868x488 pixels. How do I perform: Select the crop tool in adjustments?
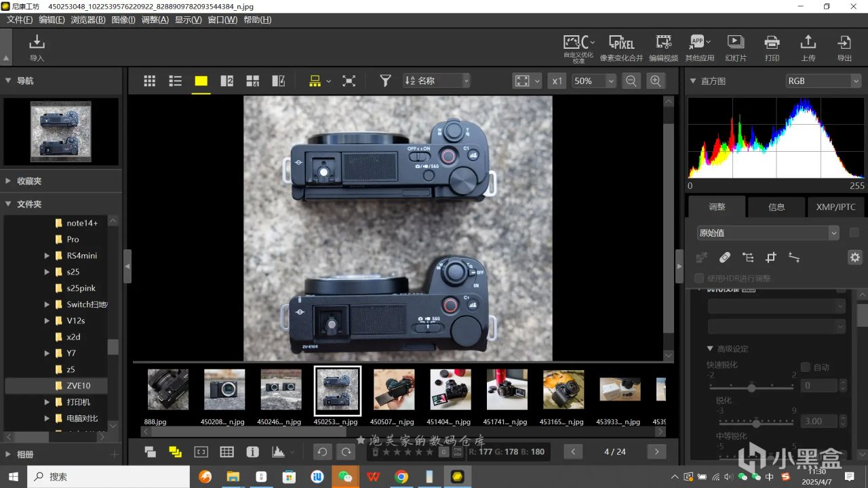click(770, 258)
